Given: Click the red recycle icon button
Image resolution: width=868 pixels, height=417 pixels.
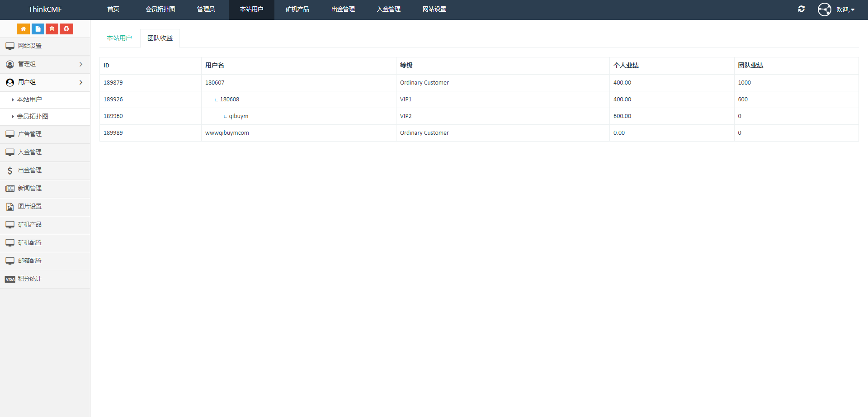Looking at the screenshot, I should pyautogui.click(x=66, y=29).
